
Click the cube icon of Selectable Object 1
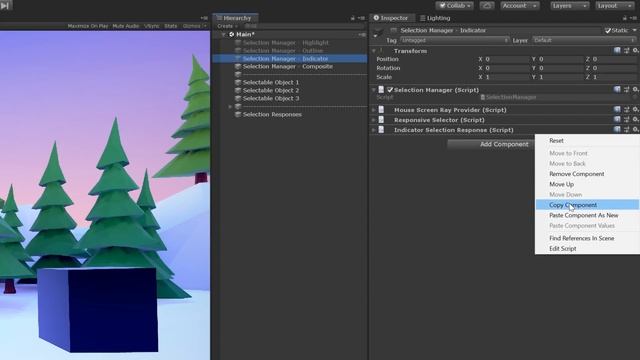(x=238, y=82)
